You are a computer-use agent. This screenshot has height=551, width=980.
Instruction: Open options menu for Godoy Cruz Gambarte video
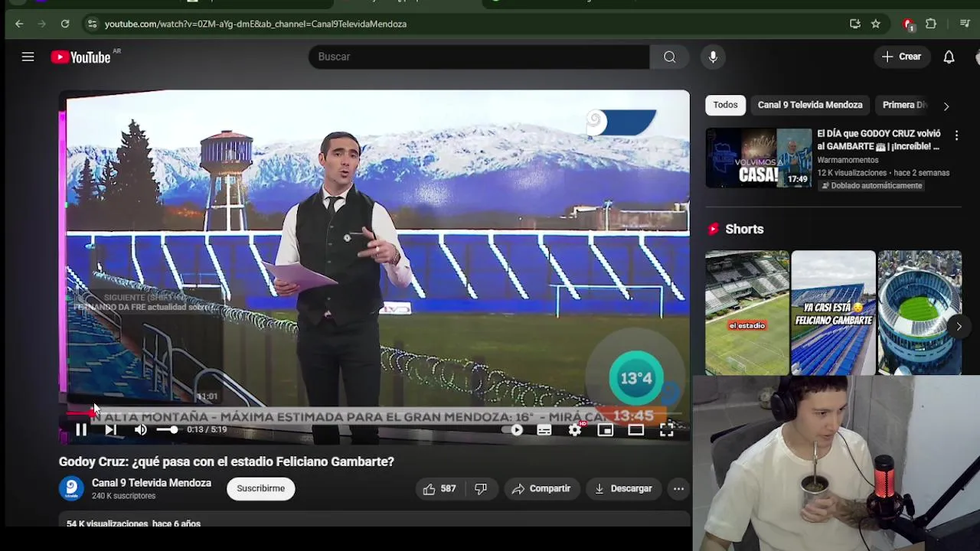tap(956, 135)
